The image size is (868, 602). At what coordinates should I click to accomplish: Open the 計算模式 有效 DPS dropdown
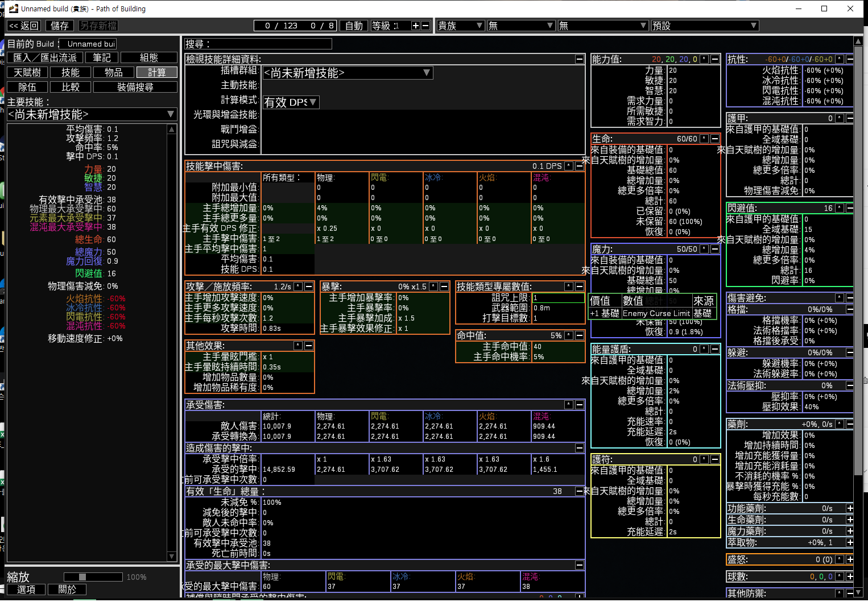click(291, 102)
